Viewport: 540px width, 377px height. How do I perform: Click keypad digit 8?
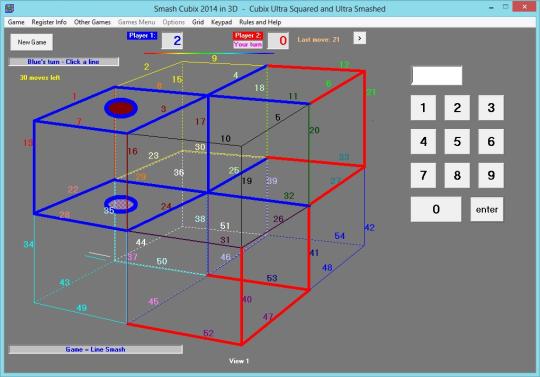pos(457,175)
